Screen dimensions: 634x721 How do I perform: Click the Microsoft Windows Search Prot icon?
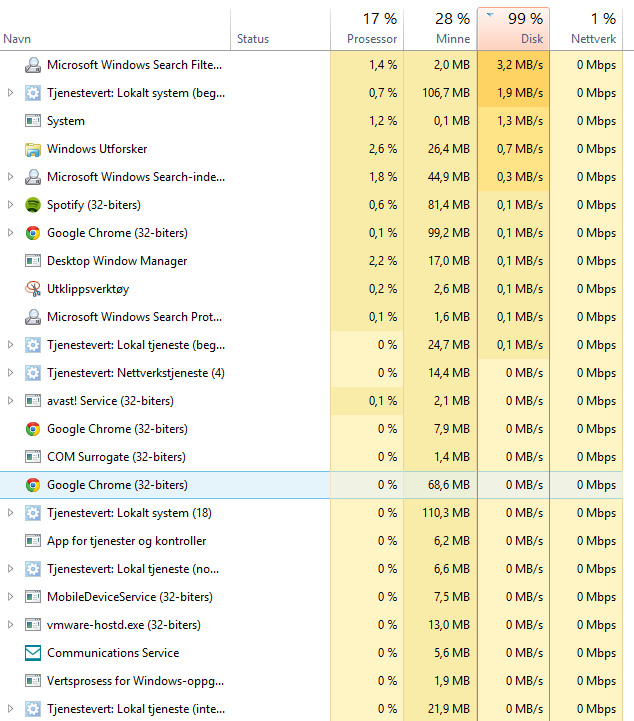pos(33,317)
